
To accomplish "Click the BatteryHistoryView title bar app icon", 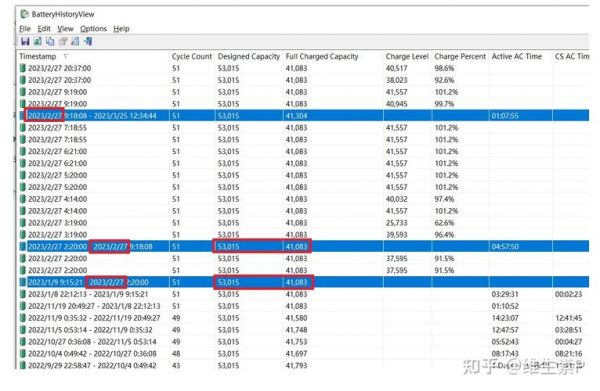I will (x=24, y=14).
